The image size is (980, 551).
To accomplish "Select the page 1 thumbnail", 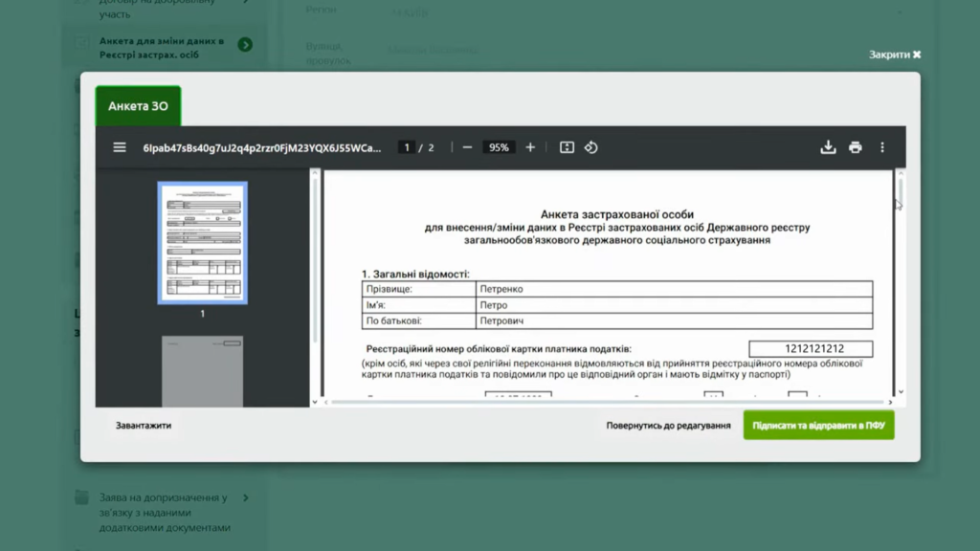I will pyautogui.click(x=202, y=242).
